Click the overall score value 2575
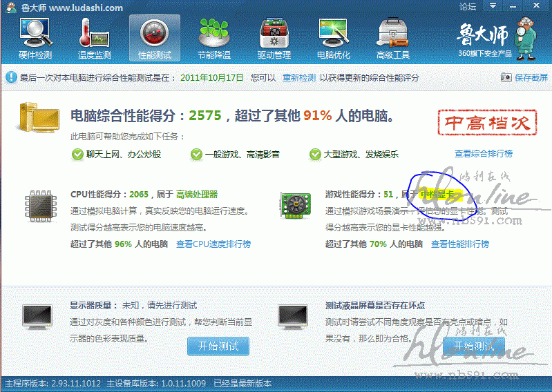 [x=205, y=115]
